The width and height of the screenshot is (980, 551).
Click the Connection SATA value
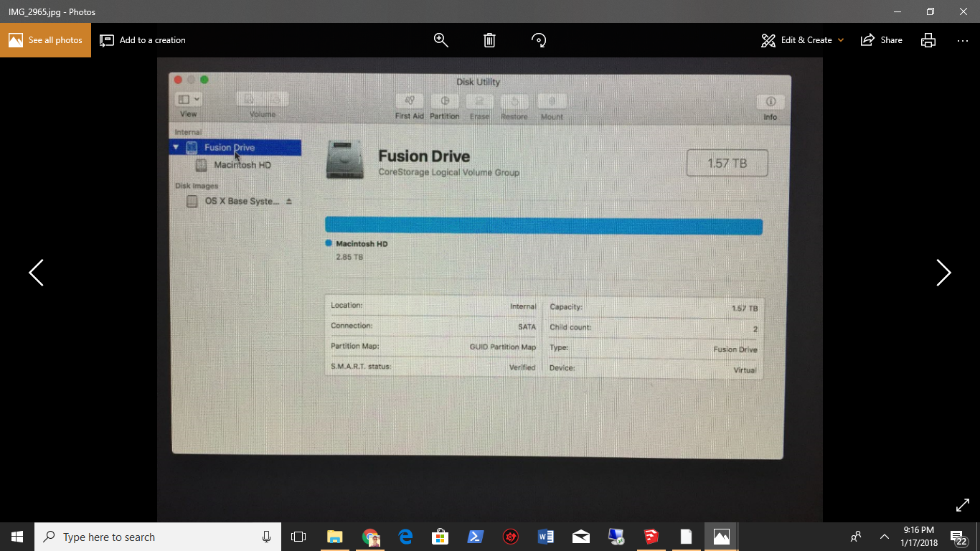[x=527, y=326]
